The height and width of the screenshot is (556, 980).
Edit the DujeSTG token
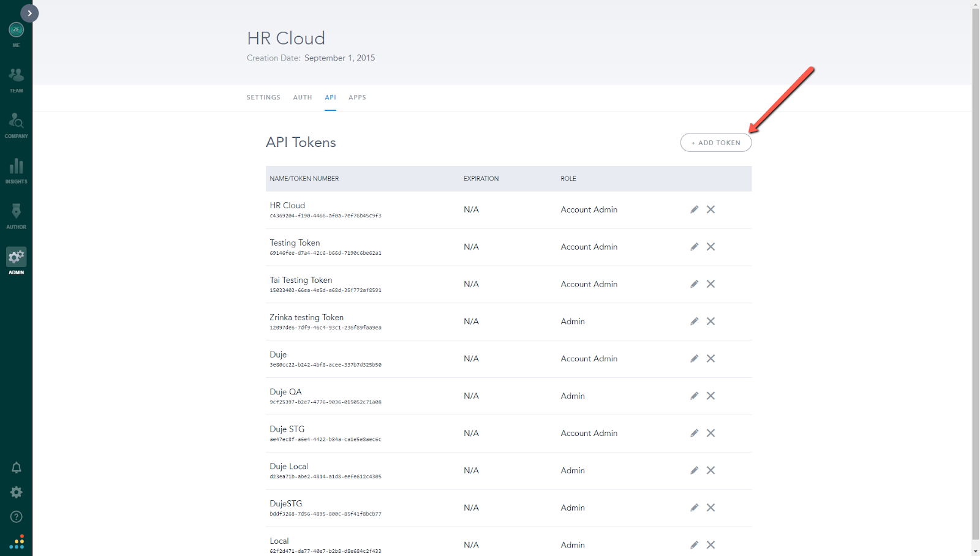(x=694, y=508)
